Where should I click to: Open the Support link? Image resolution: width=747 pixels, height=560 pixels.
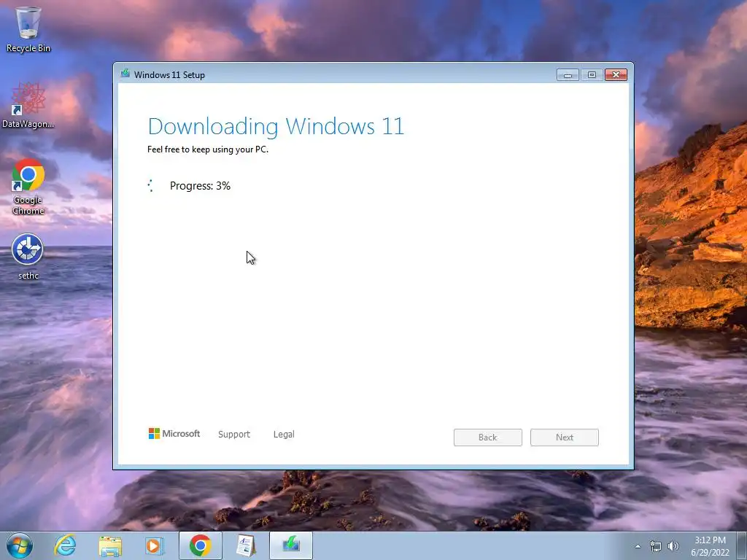click(234, 435)
